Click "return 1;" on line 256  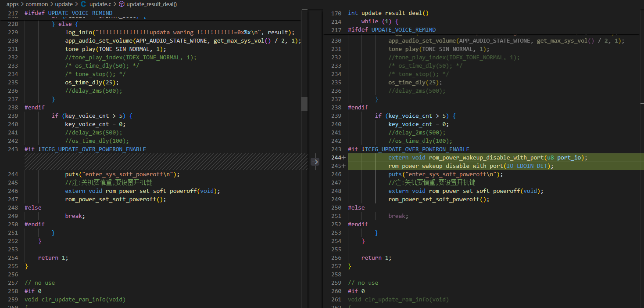point(377,257)
